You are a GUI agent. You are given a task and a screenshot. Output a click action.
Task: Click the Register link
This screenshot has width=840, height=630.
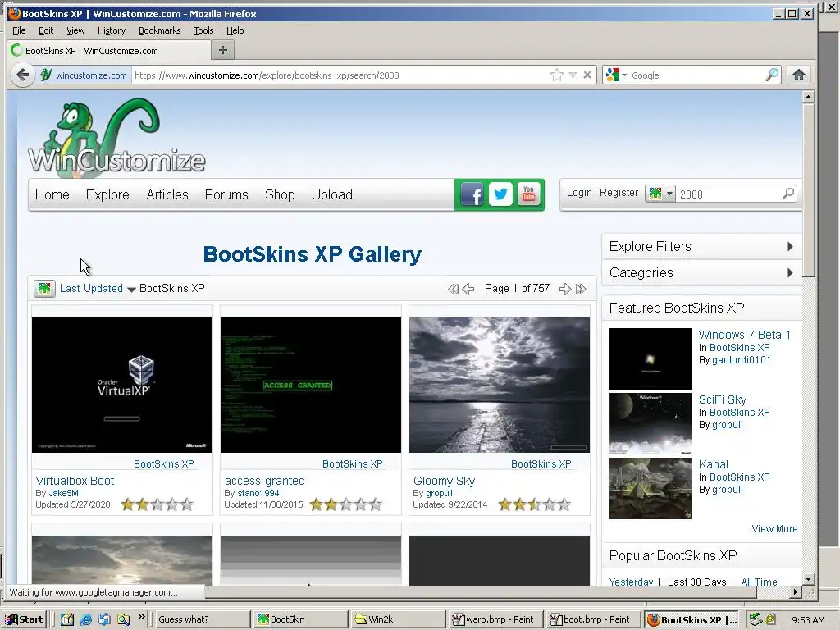click(x=619, y=192)
